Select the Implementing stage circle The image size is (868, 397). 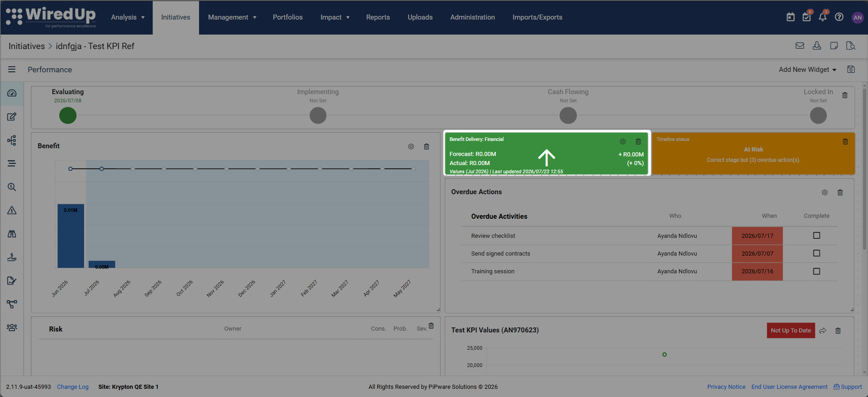click(x=318, y=116)
